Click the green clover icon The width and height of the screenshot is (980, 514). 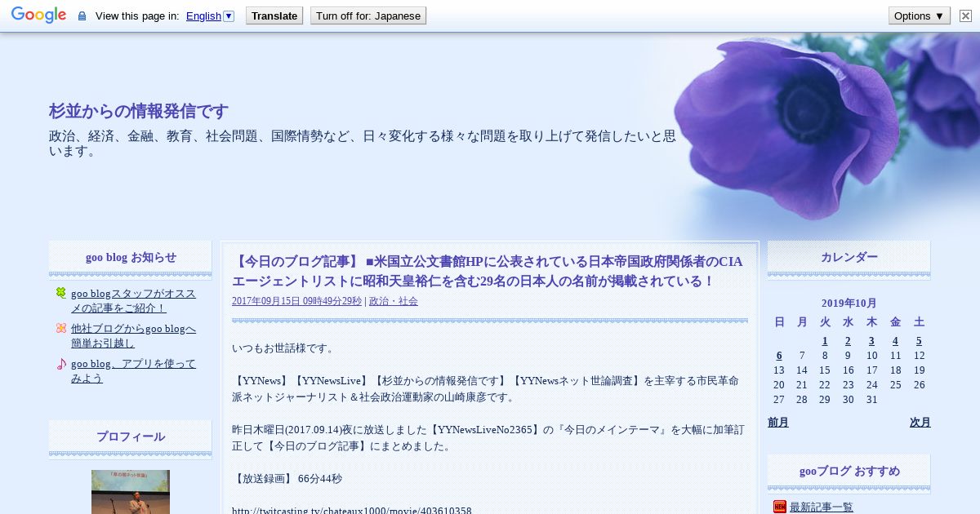[61, 293]
